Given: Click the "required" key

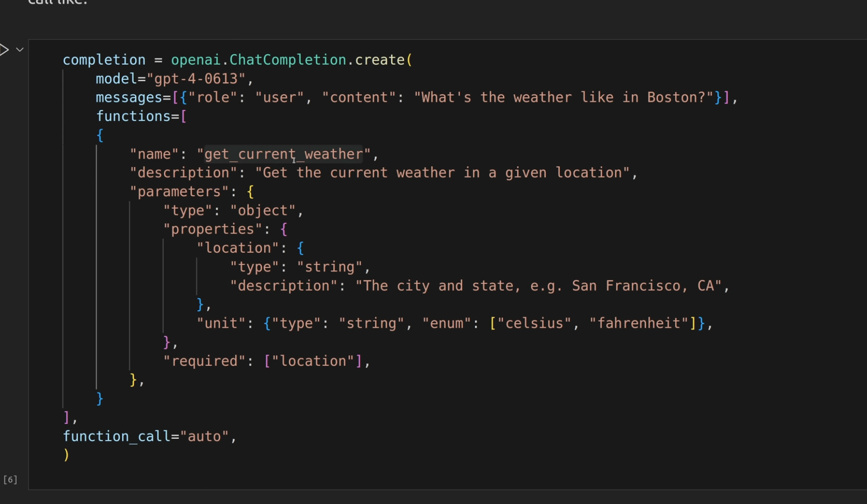Looking at the screenshot, I should (x=204, y=361).
